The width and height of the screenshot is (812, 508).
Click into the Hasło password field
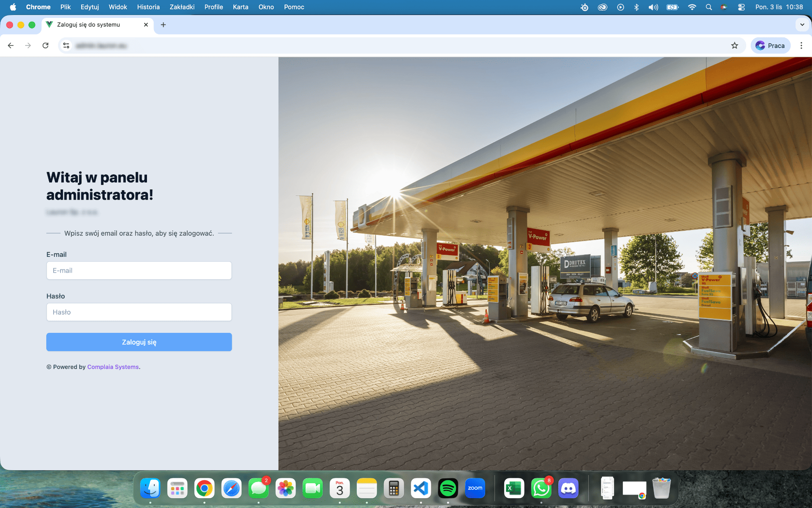point(139,312)
